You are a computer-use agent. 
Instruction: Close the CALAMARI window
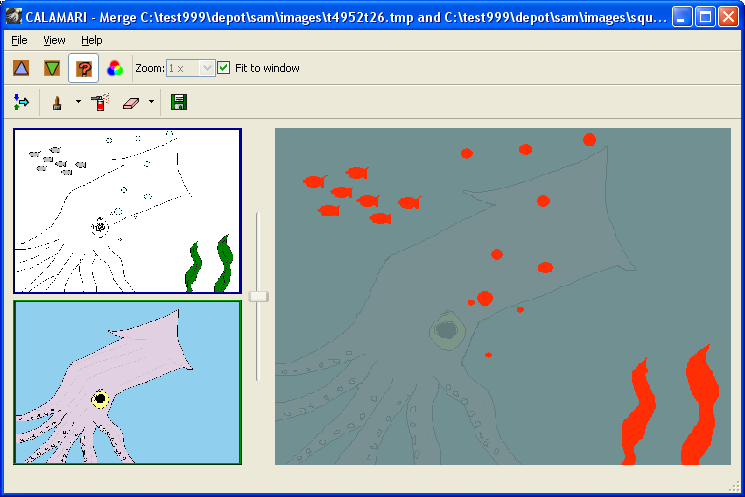pos(728,17)
